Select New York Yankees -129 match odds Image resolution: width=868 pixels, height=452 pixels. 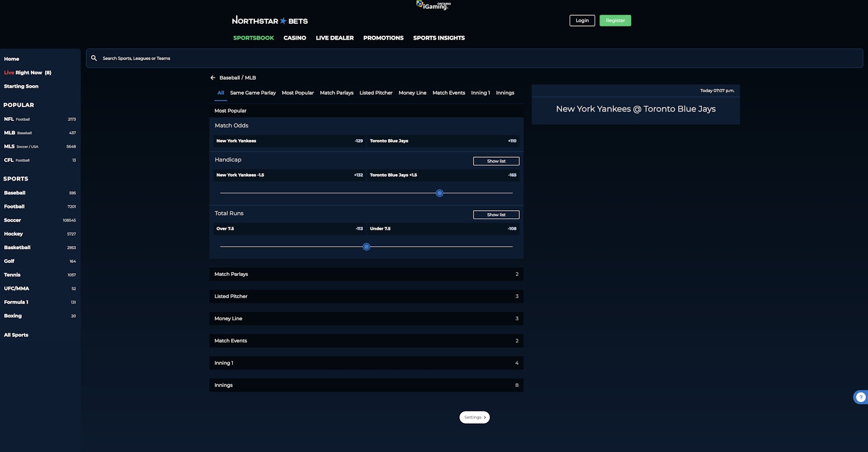pyautogui.click(x=289, y=141)
